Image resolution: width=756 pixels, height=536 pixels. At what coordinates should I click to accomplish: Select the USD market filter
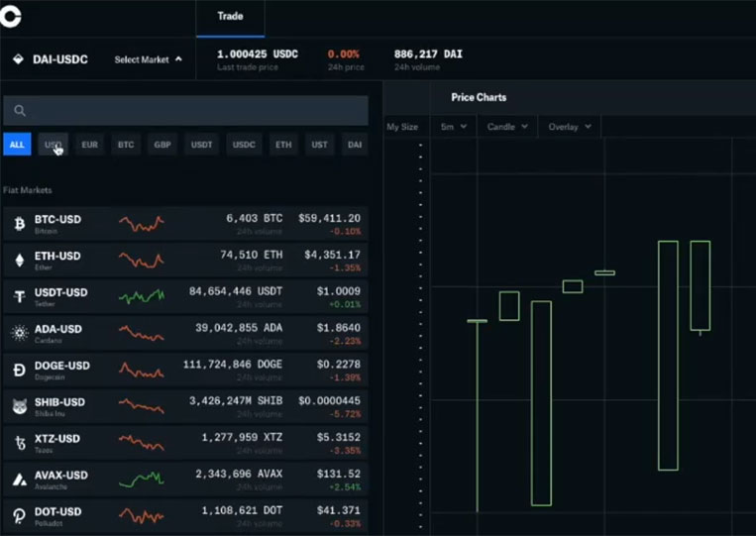coord(54,144)
